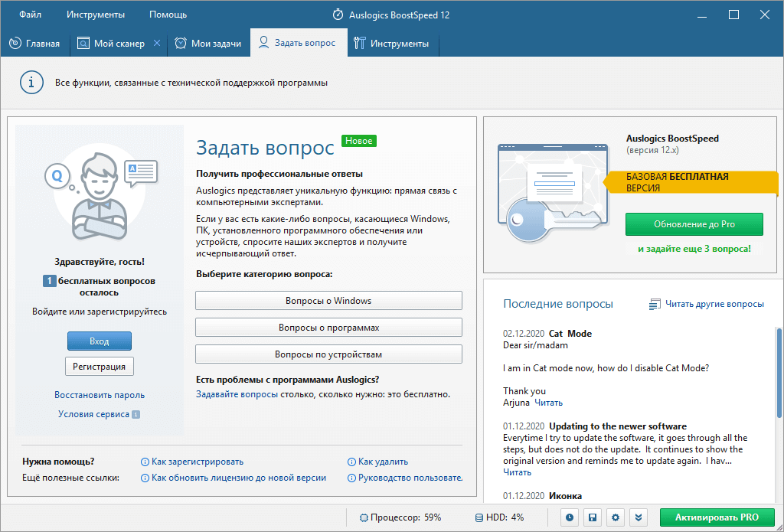
Task: Open Как зарегистрировать help link
Action: click(198, 462)
